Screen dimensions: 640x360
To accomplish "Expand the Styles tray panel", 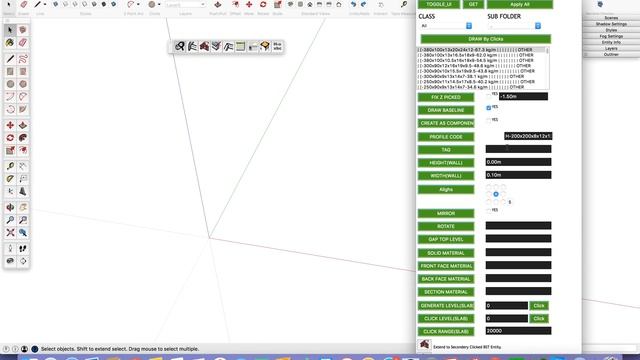I will click(x=611, y=30).
